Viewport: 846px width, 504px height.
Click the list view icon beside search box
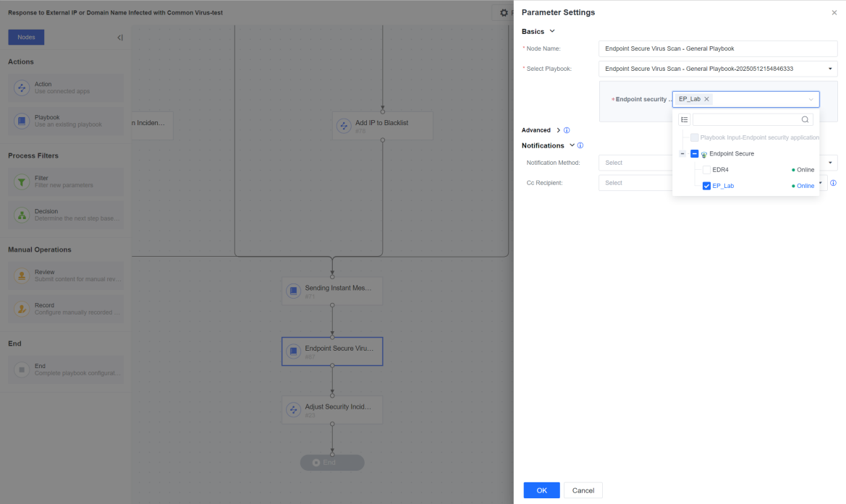tap(684, 119)
